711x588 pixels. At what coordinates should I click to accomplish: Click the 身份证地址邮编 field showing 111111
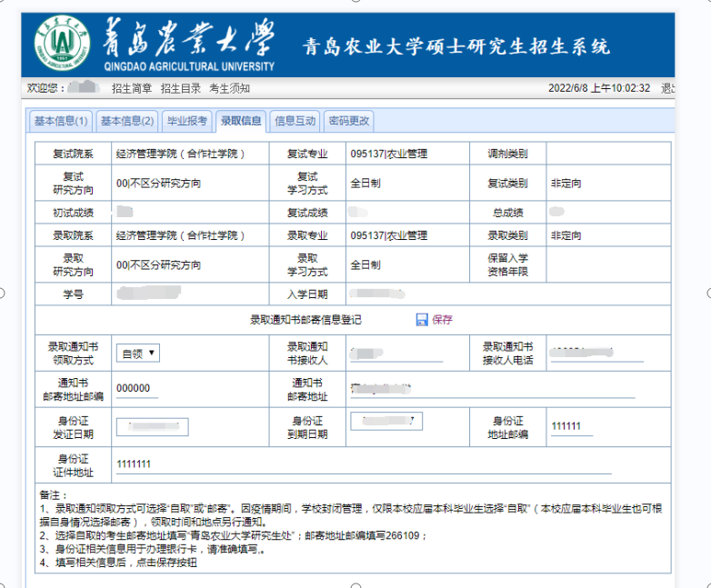[571, 427]
